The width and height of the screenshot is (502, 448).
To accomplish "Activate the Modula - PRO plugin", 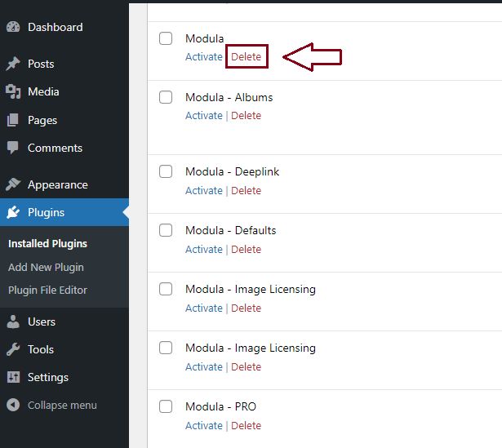I will (x=203, y=425).
